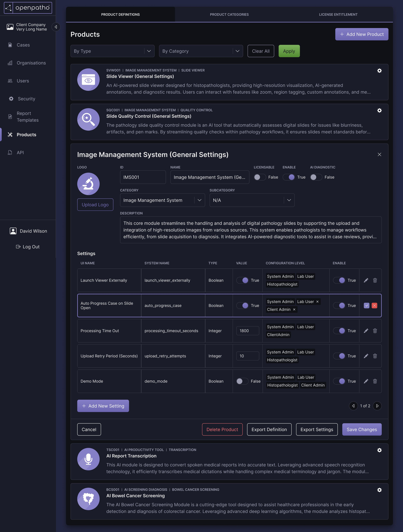This screenshot has height=532, width=403.
Task: Edit the Upload Retry Period setting
Action: point(366,356)
